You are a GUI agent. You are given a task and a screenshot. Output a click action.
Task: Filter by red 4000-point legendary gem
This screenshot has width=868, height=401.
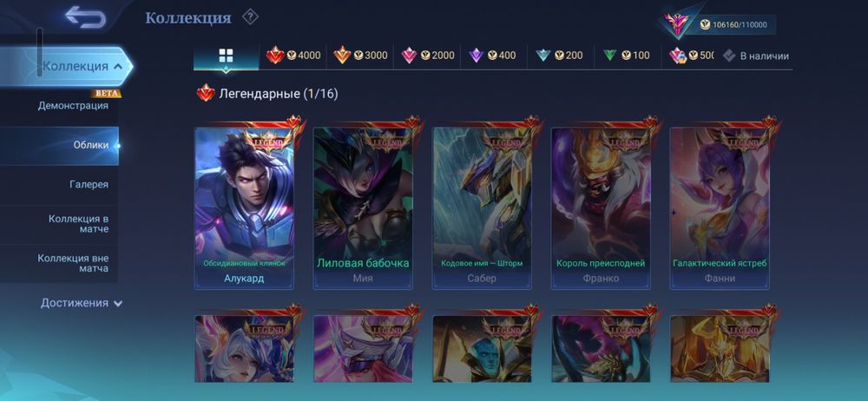tap(293, 56)
